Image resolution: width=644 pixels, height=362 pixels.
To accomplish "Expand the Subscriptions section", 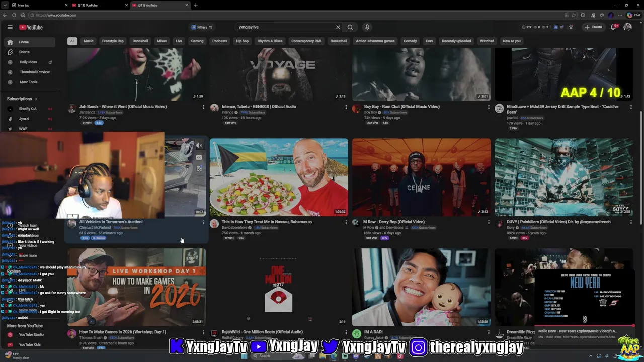I will pyautogui.click(x=22, y=99).
